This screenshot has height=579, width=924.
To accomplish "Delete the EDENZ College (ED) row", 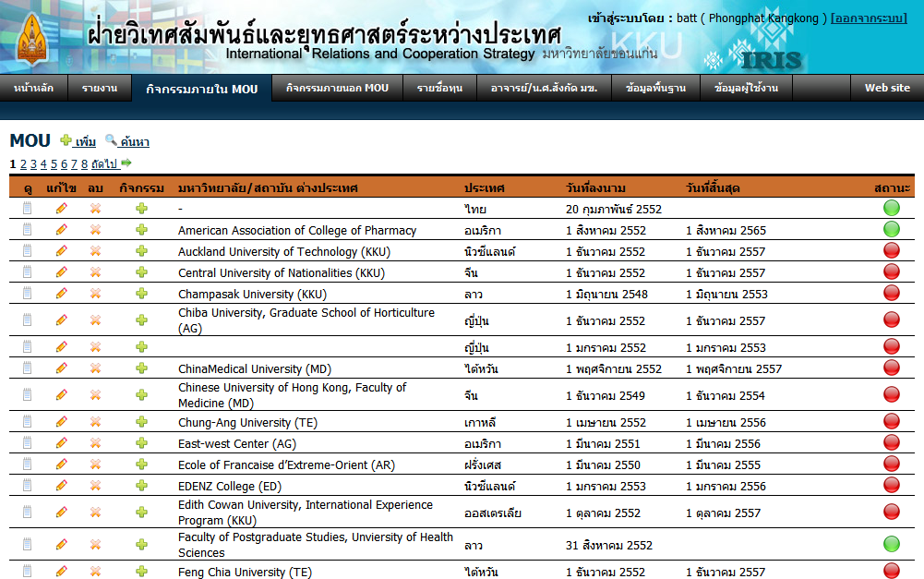I will coord(95,485).
